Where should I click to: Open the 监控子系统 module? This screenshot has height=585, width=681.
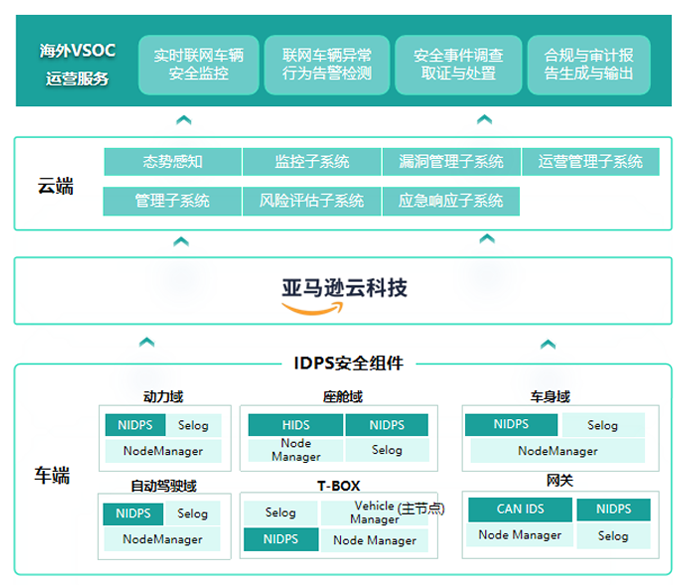(x=312, y=162)
